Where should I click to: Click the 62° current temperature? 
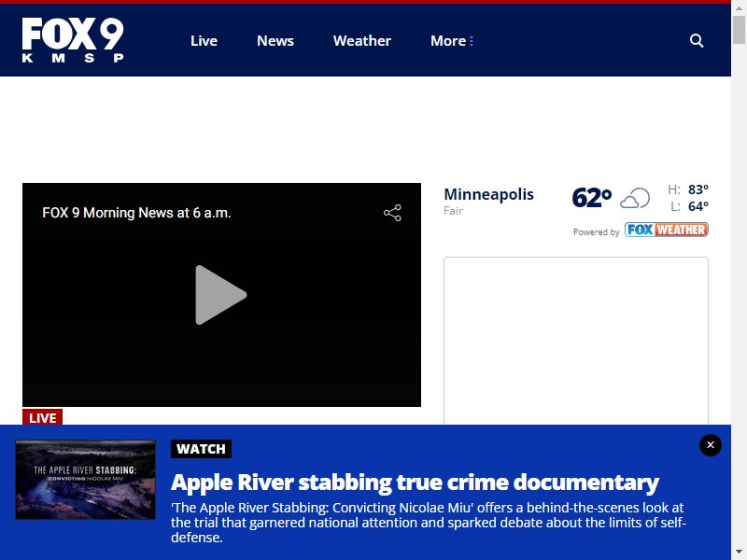coord(592,198)
